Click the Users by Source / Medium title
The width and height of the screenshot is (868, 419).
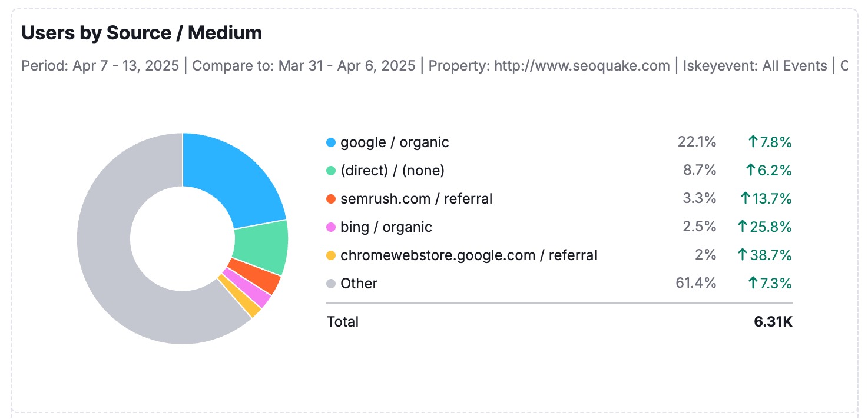[x=141, y=34]
